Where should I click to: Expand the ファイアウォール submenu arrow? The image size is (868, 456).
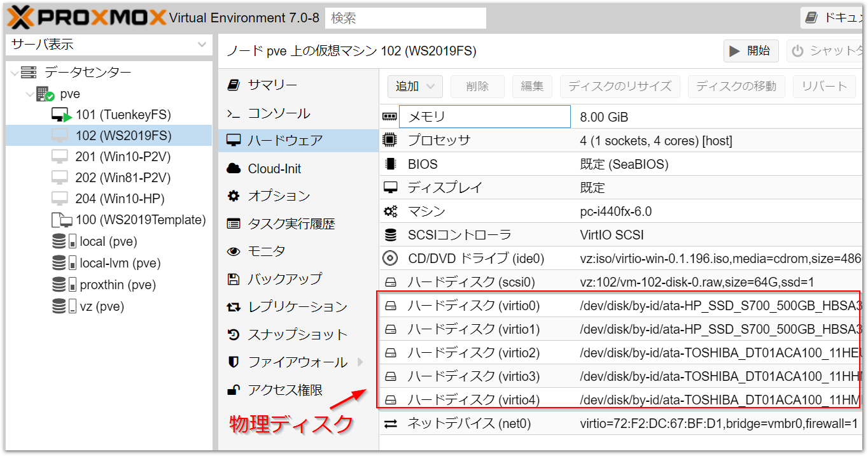click(x=360, y=362)
